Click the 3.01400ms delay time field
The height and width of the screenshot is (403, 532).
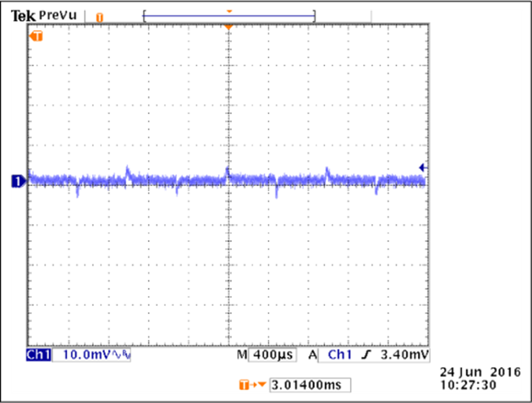309,385
